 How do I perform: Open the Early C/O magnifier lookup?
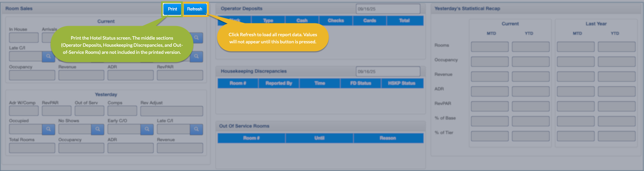pyautogui.click(x=147, y=129)
